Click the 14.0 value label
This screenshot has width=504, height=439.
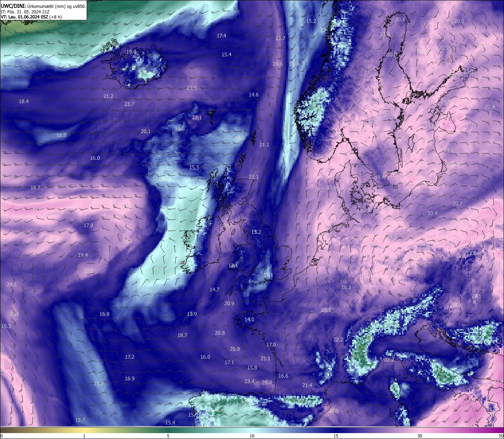coord(249,320)
